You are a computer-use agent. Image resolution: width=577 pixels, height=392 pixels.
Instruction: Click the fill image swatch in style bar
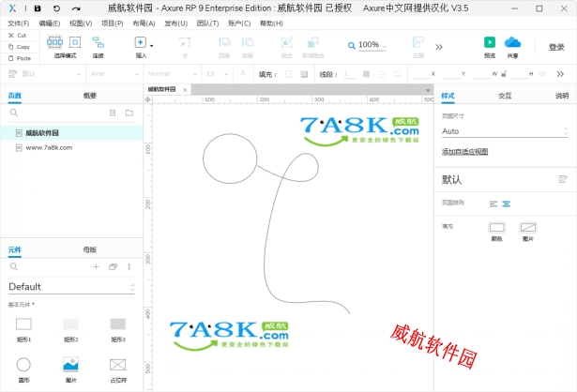[x=304, y=74]
